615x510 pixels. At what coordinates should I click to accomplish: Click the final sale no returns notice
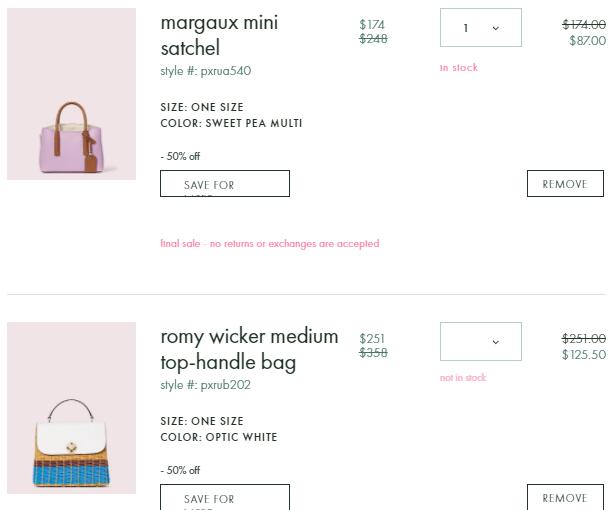(x=270, y=243)
